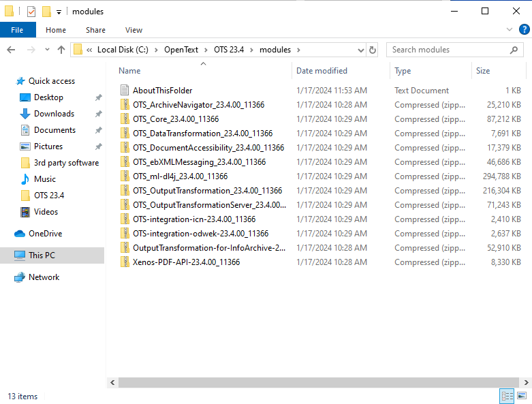
Task: Open the Help question mark icon
Action: (525, 29)
